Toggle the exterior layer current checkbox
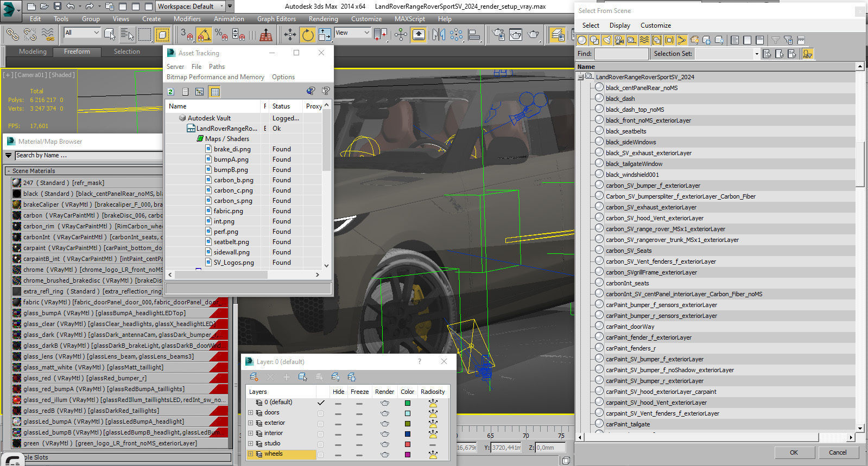The width and height of the screenshot is (868, 466). [320, 423]
